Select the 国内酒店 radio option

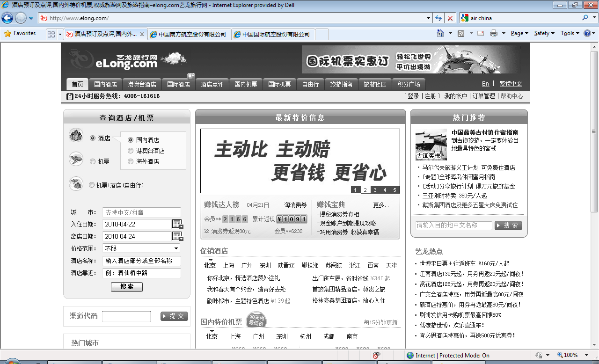pyautogui.click(x=131, y=140)
